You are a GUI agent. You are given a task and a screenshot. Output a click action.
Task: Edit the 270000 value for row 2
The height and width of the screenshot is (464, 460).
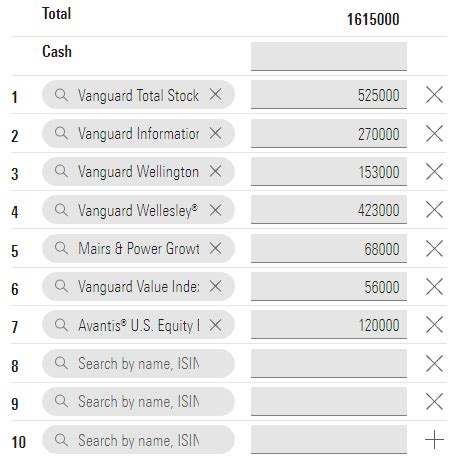pyautogui.click(x=329, y=133)
